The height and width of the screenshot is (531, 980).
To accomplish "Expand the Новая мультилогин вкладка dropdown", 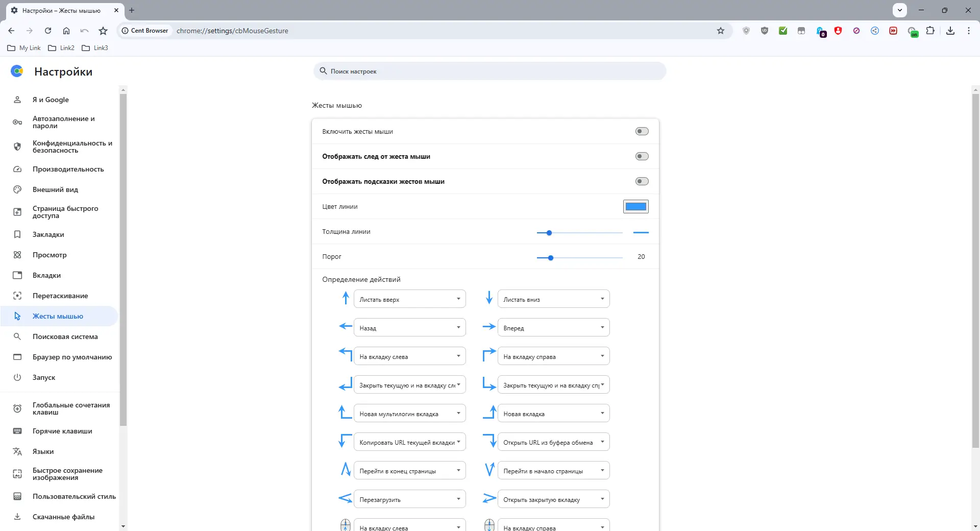I will click(x=410, y=414).
